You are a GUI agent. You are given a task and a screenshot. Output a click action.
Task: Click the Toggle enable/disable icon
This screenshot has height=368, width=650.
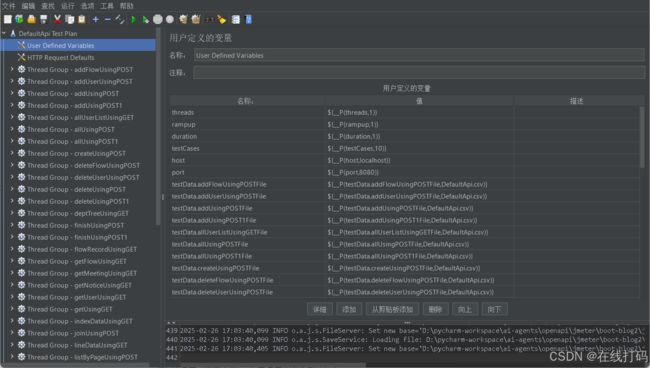(120, 19)
